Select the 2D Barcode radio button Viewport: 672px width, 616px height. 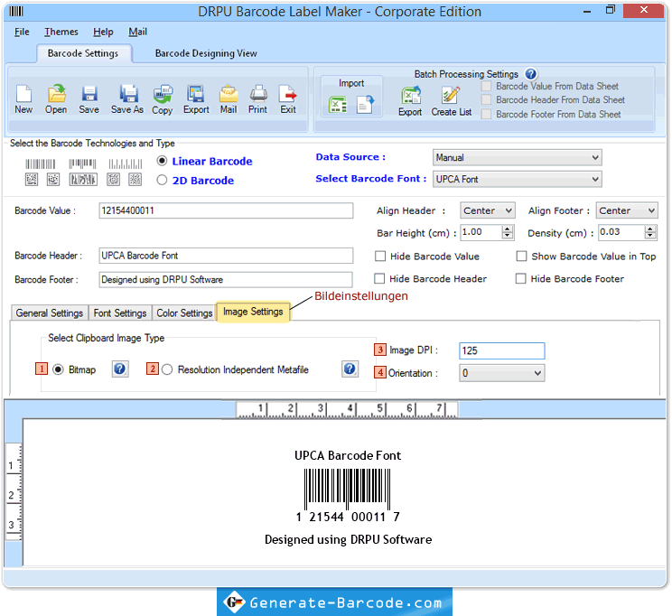click(162, 180)
